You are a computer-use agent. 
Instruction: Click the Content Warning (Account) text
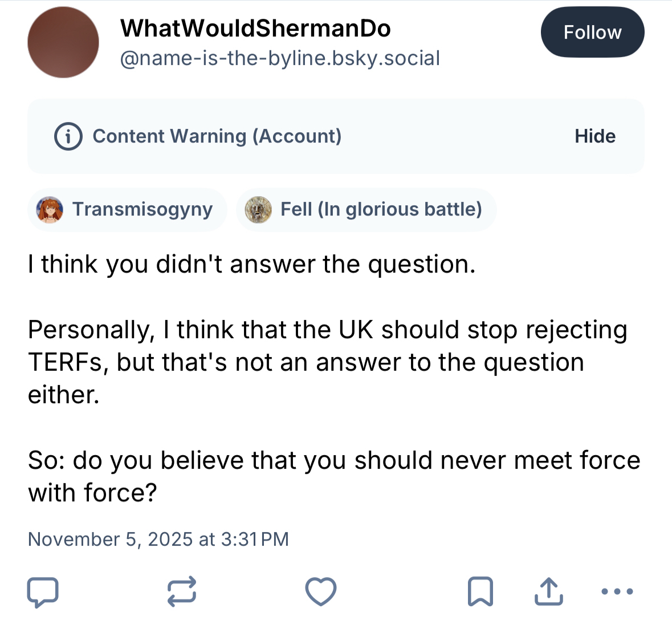(217, 136)
